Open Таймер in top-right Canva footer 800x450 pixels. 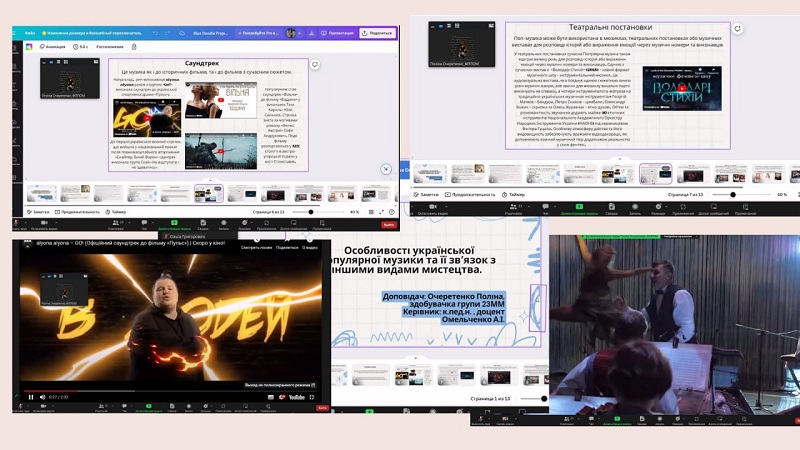tap(513, 194)
